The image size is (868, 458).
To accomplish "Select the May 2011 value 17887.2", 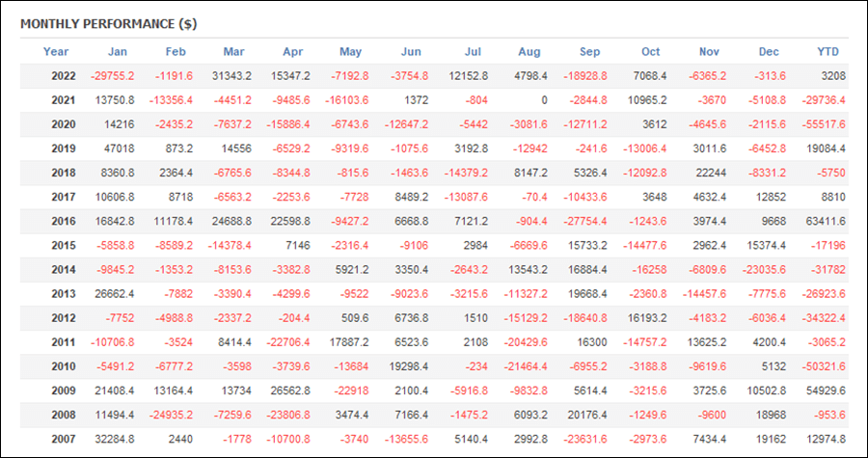I will click(349, 342).
